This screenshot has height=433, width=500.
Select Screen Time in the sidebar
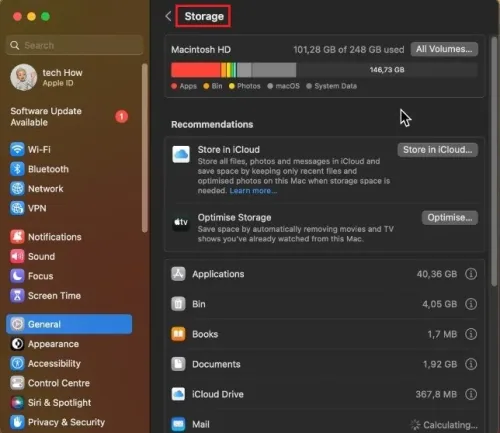click(46, 296)
